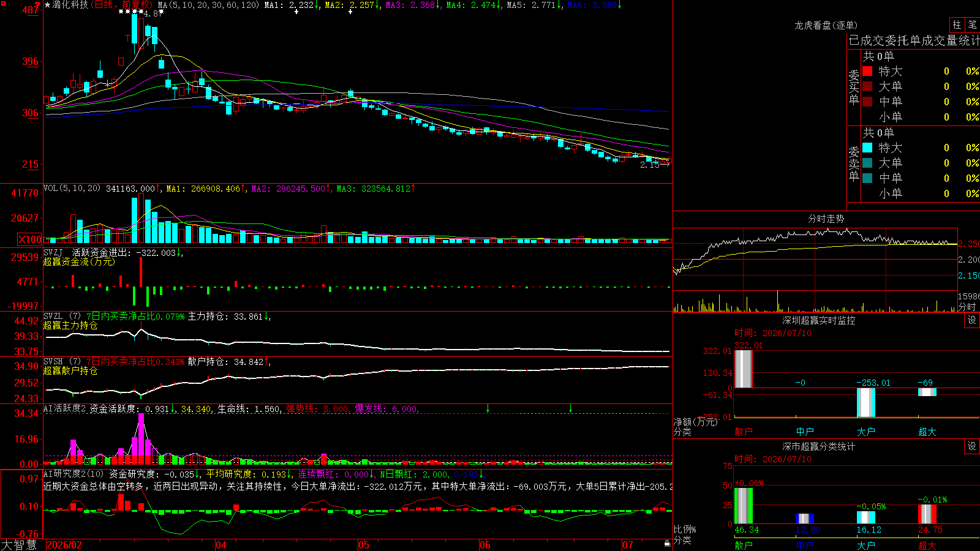
Task: Select the 特大 buy order red swatch
Action: click(x=867, y=71)
